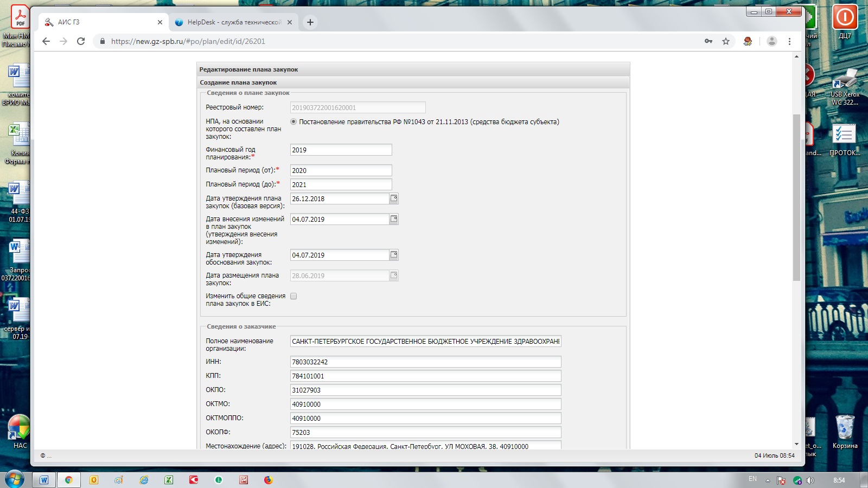Click the КПП field
This screenshot has height=488, width=868.
(x=425, y=376)
